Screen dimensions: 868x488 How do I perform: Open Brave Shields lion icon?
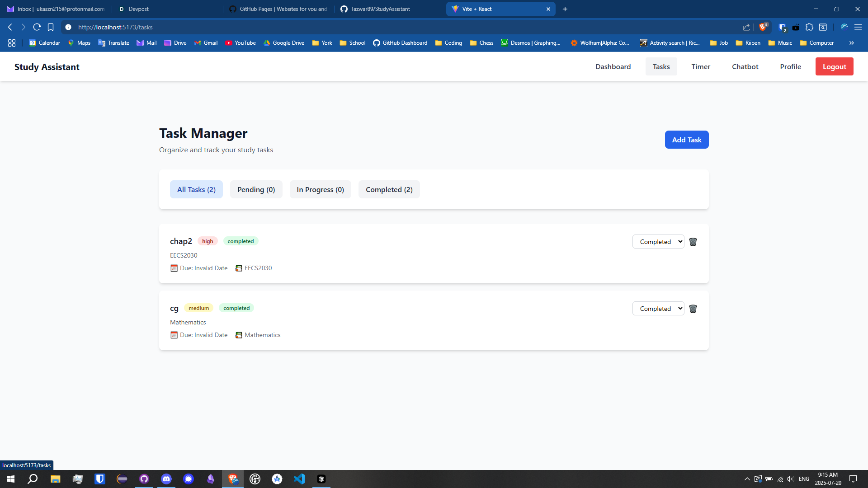pyautogui.click(x=763, y=27)
